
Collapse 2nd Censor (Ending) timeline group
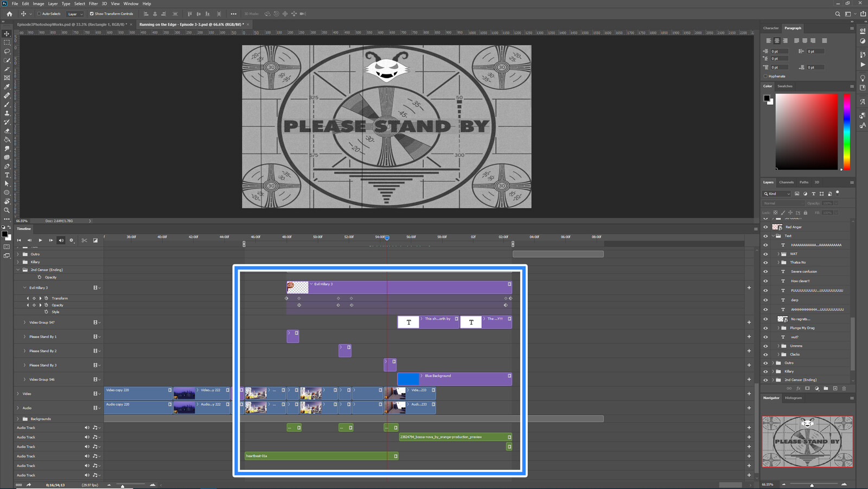coord(18,270)
